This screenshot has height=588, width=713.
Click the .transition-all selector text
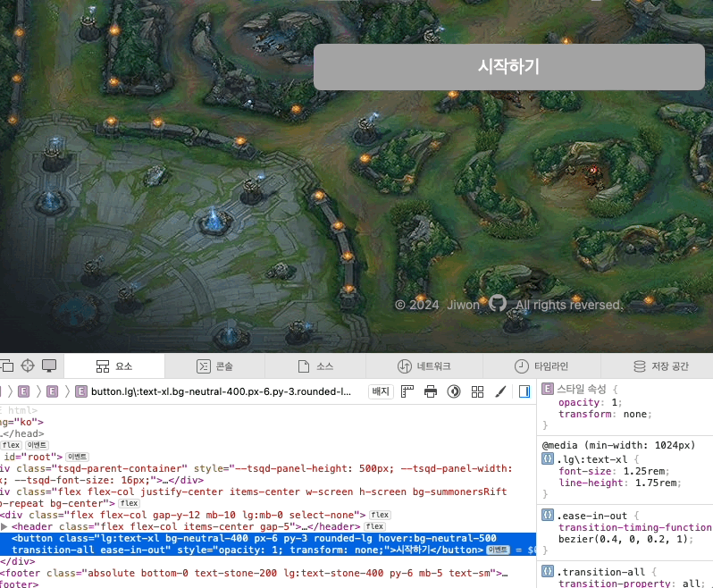coord(601,572)
